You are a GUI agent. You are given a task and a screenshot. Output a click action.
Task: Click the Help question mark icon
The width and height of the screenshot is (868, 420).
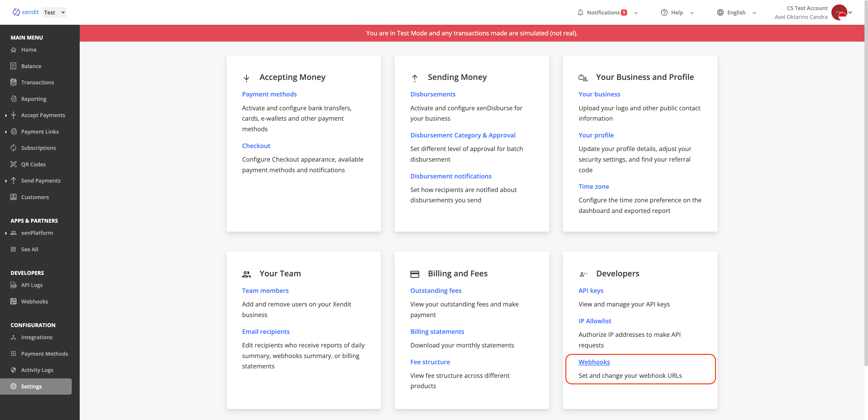[664, 12]
